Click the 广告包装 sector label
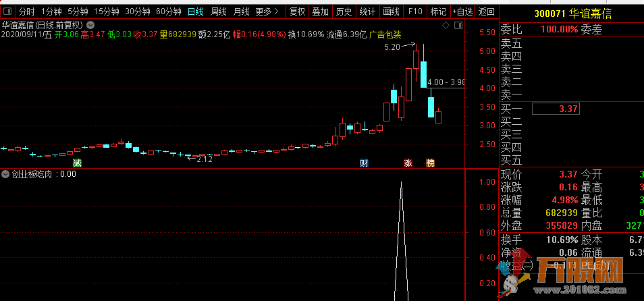644x301 pixels. click(385, 34)
